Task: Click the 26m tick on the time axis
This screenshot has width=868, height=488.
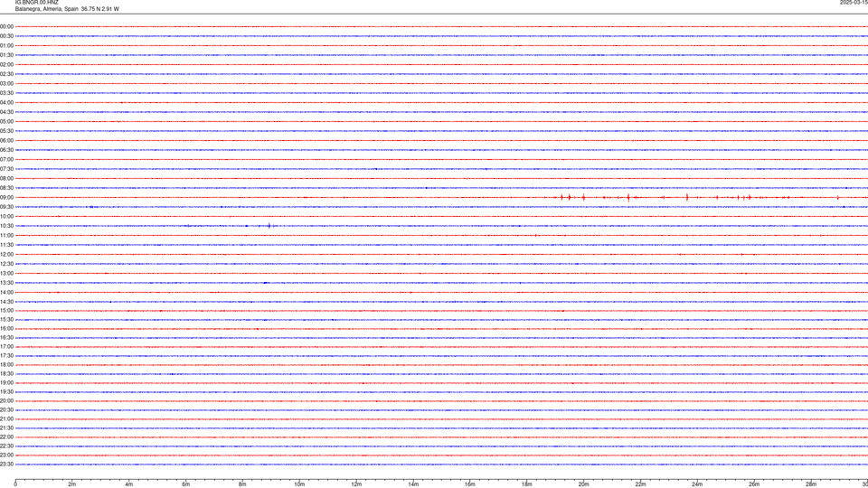Action: point(754,484)
